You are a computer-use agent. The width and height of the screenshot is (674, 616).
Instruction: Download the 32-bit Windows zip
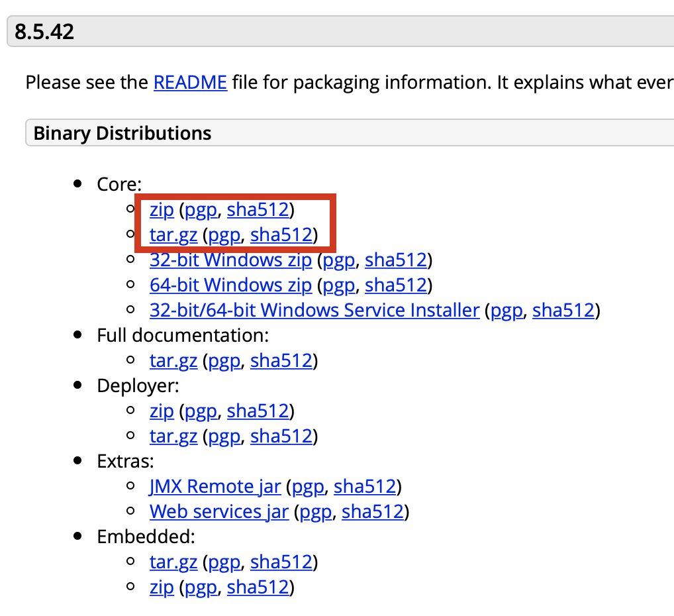231,260
